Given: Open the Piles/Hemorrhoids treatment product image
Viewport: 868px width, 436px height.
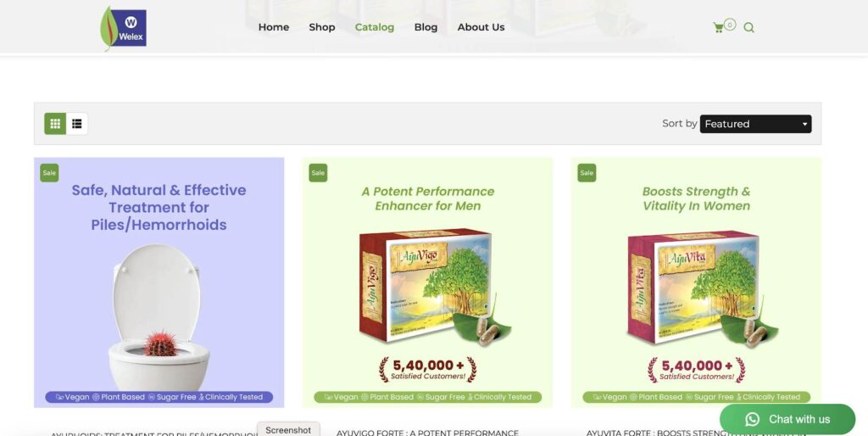Looking at the screenshot, I should pos(159,282).
